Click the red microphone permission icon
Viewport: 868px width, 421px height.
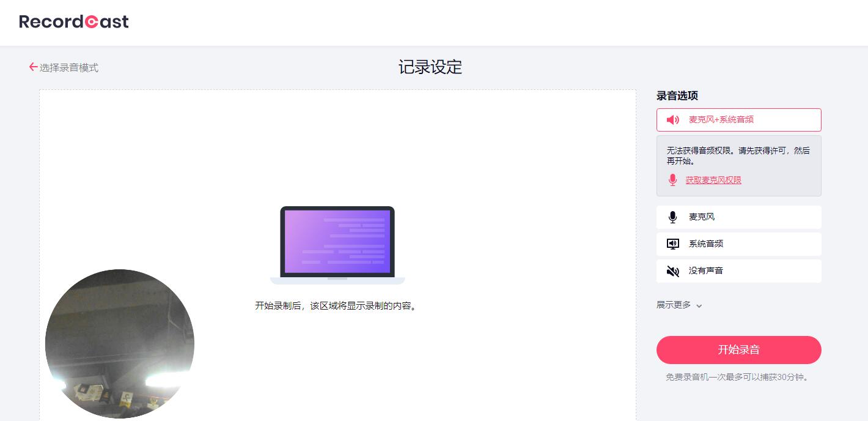pyautogui.click(x=672, y=180)
